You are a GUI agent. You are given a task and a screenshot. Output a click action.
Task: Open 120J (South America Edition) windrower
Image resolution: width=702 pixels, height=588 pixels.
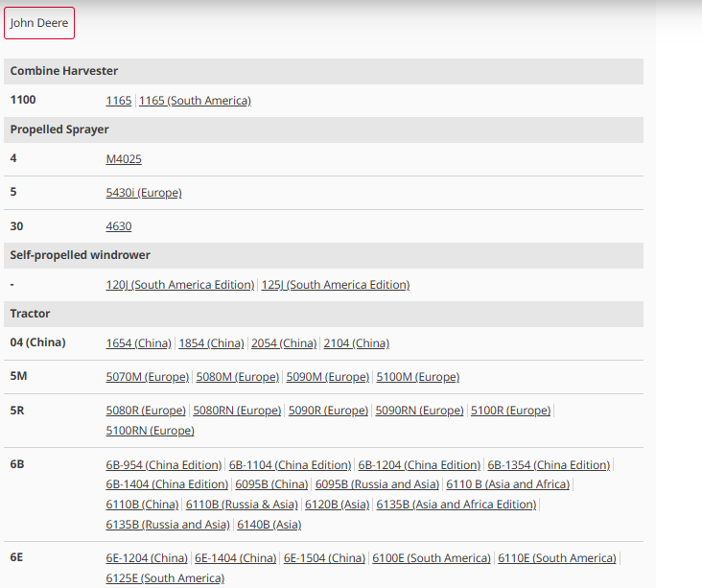pos(180,285)
